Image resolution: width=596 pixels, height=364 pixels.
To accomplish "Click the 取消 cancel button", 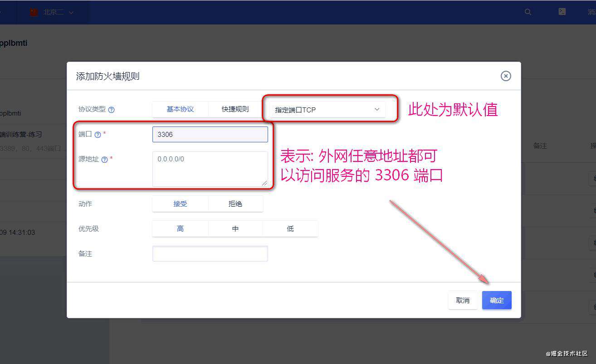I will click(463, 300).
